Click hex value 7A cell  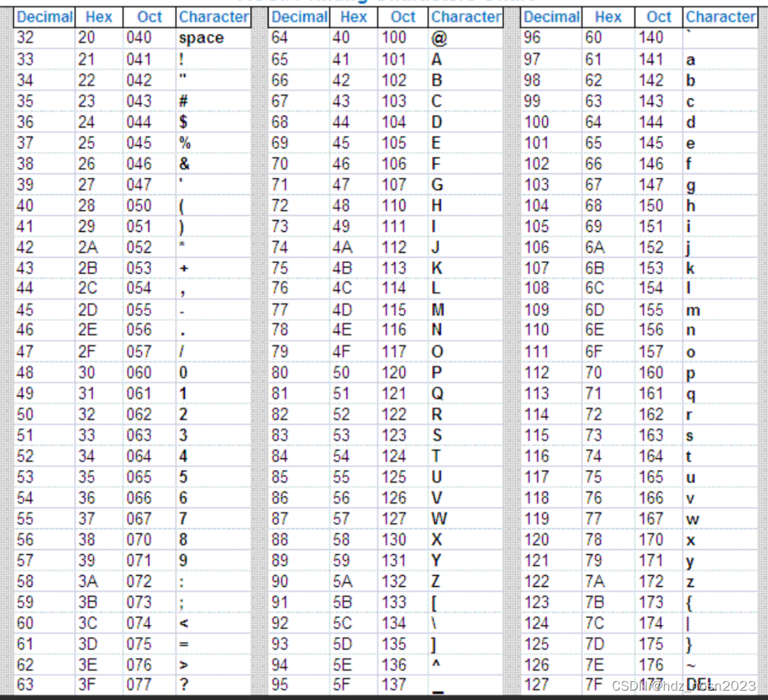608,581
